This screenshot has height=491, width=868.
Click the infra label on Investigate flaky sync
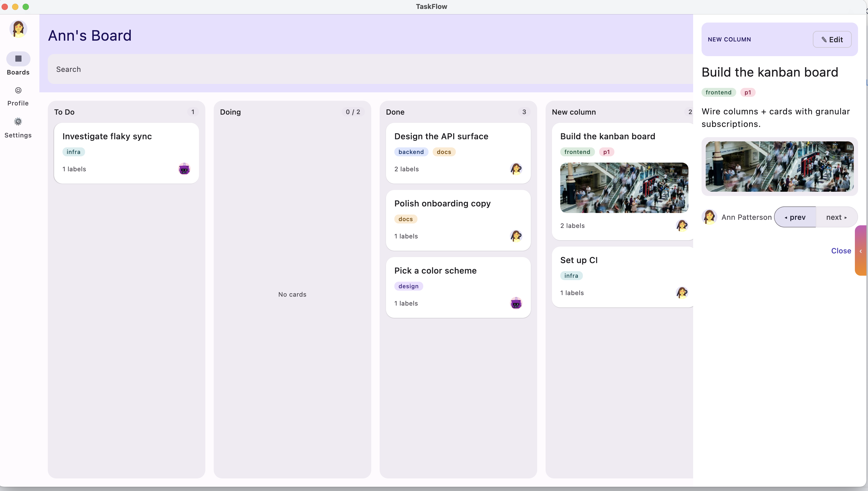74,152
